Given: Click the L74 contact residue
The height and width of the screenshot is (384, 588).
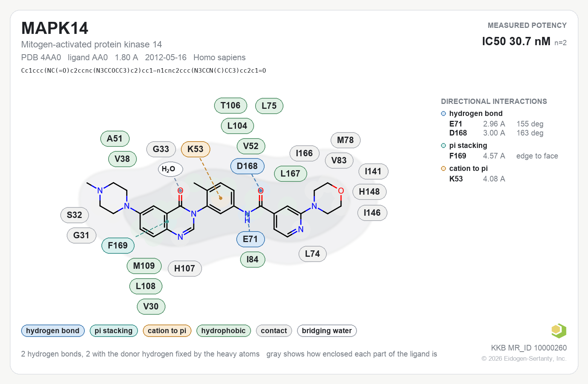Looking at the screenshot, I should coord(312,254).
